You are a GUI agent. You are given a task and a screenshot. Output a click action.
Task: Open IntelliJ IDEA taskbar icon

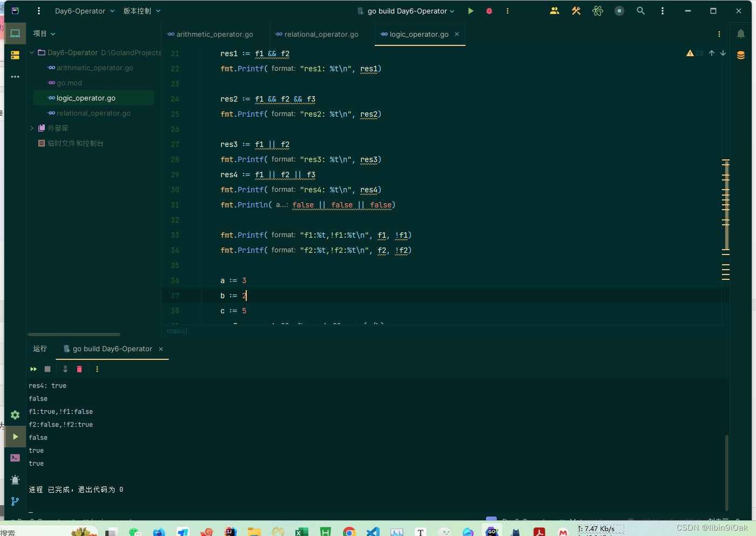(231, 532)
